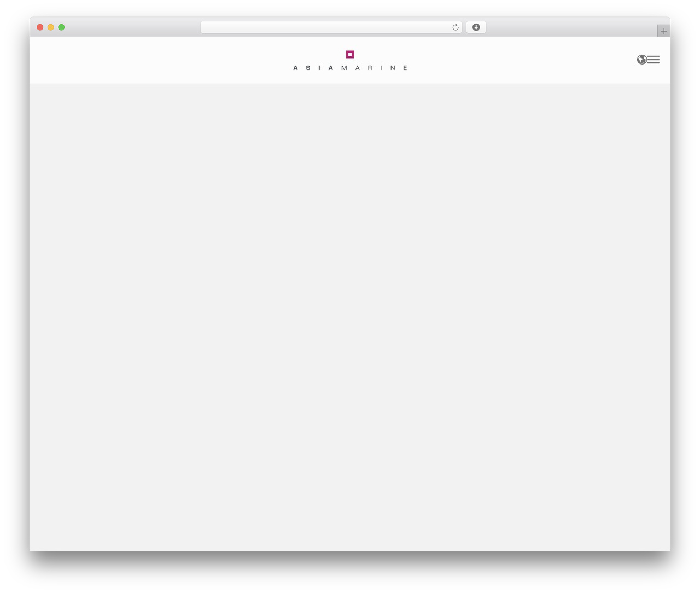Click the Asia Marine logo
Image resolution: width=700 pixels, height=593 pixels.
350,60
